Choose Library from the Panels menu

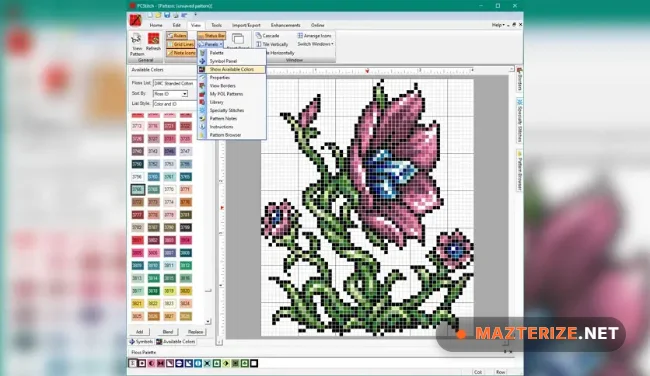pyautogui.click(x=231, y=102)
